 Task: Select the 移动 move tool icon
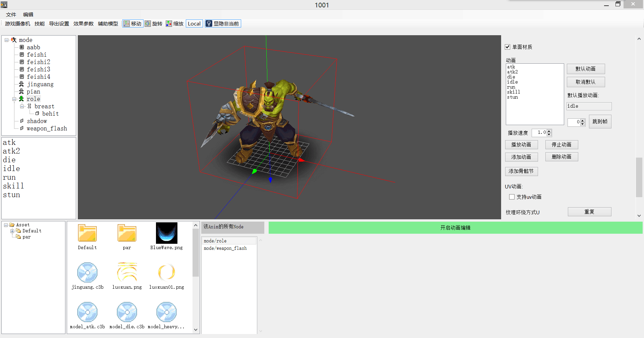(x=126, y=23)
